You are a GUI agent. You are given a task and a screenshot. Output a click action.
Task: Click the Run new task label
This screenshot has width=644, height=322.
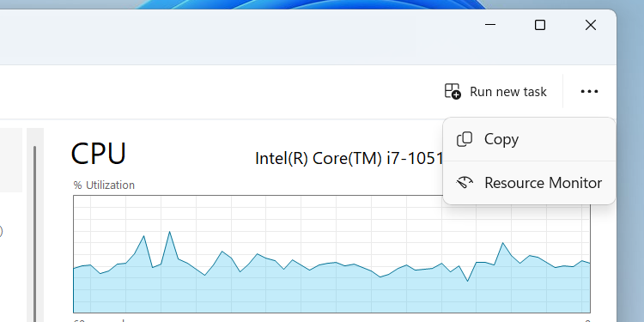[508, 91]
